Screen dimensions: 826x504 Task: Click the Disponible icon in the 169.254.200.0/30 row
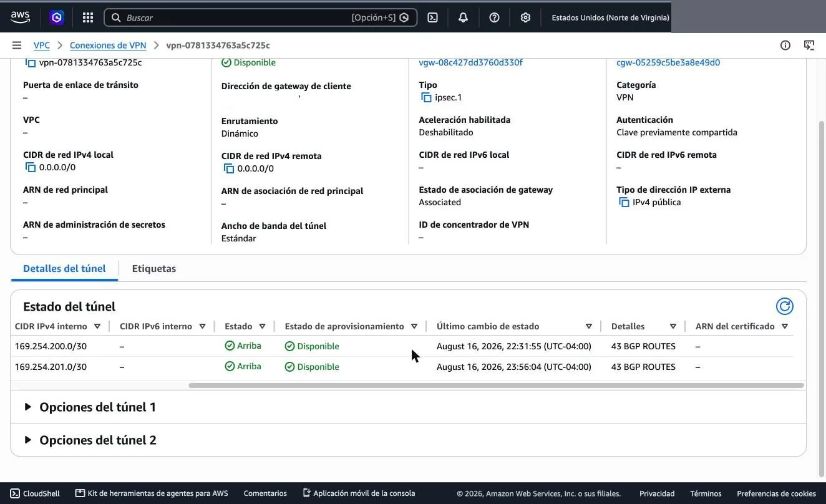click(x=289, y=346)
